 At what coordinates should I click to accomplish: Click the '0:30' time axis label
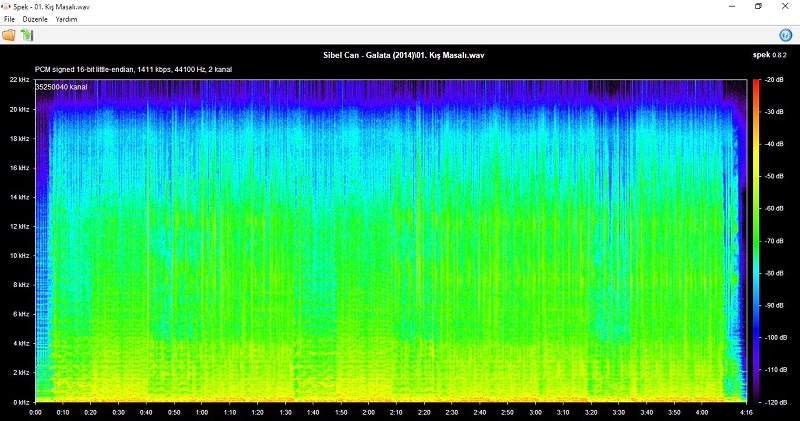[118, 412]
